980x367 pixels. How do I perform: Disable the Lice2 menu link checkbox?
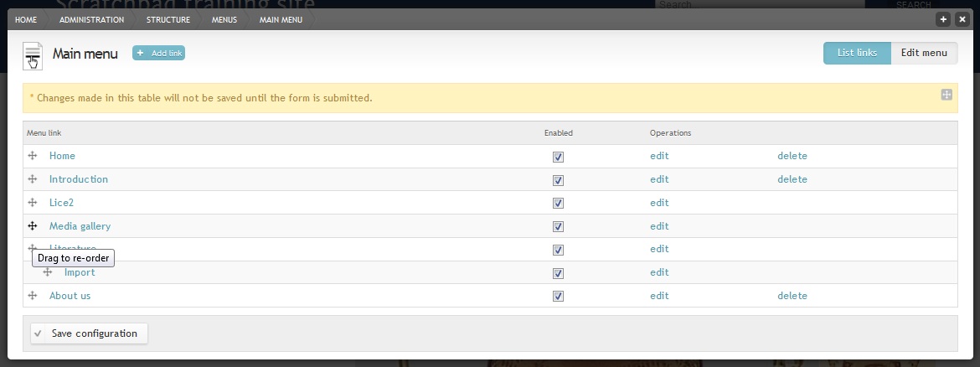pyautogui.click(x=558, y=204)
